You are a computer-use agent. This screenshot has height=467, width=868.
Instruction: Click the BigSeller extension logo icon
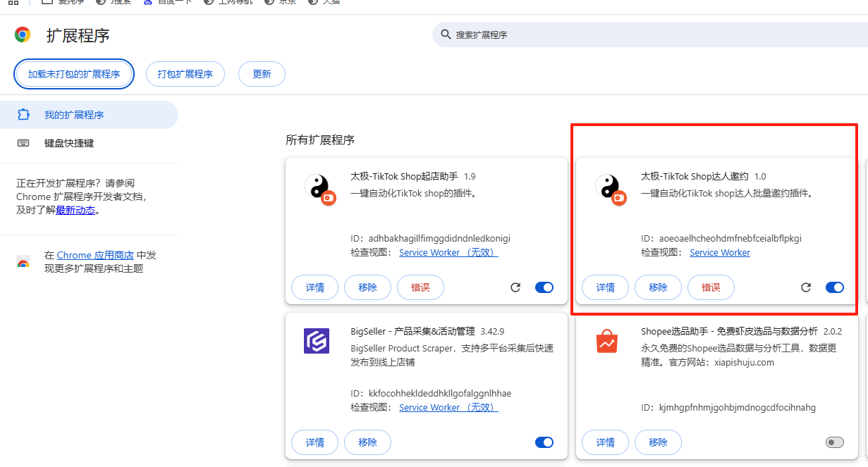[317, 341]
